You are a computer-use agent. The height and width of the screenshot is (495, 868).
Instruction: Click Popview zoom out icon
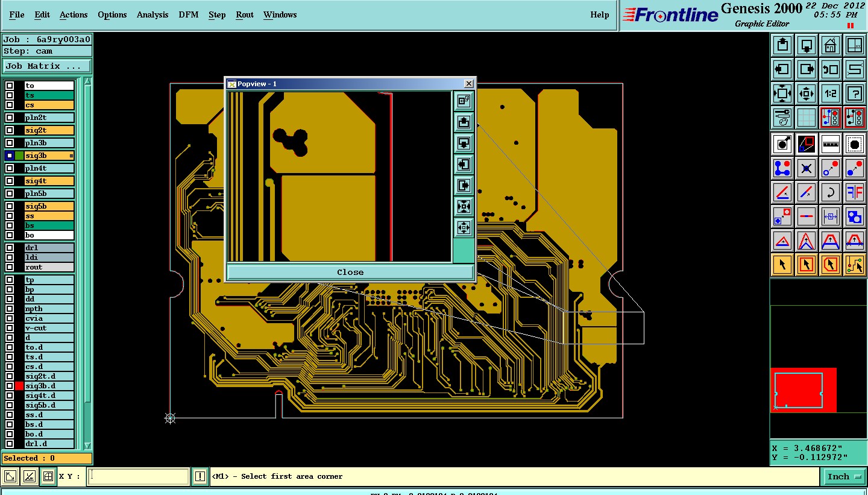coord(464,227)
